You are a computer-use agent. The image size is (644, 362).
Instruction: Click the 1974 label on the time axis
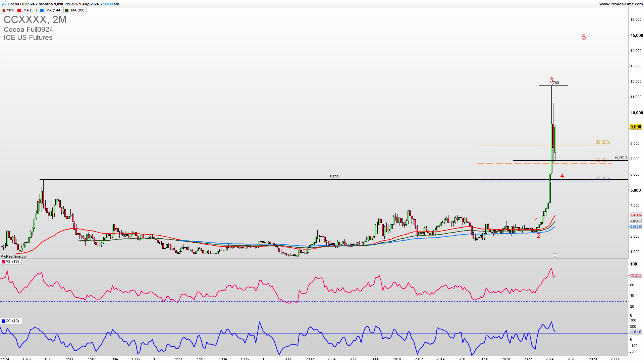pos(5,359)
